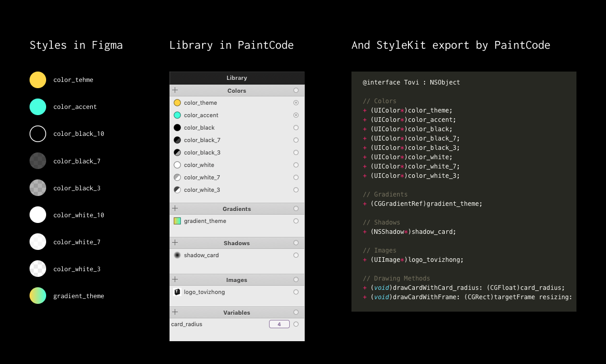The image size is (606, 364).
Task: Toggle the export circle next to color_theme
Action: point(296,103)
